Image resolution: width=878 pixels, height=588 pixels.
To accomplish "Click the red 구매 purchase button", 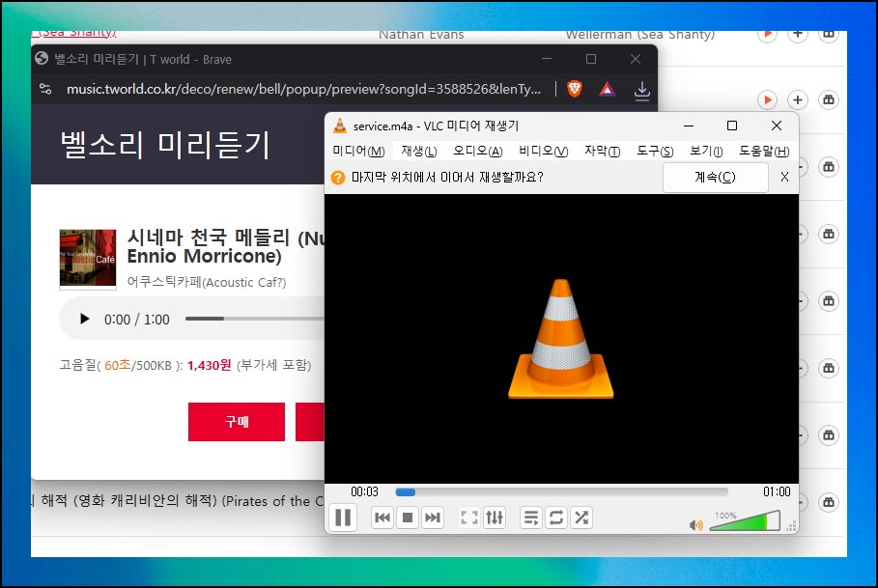I will (237, 421).
